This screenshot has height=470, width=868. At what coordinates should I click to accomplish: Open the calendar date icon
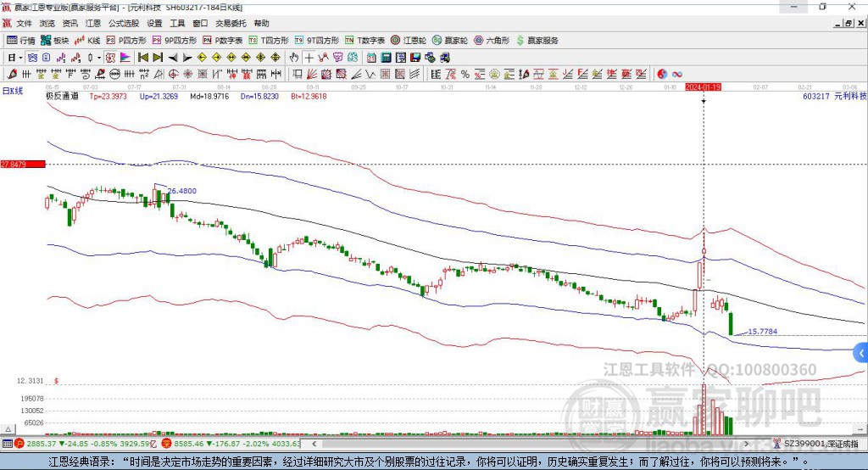(371, 58)
